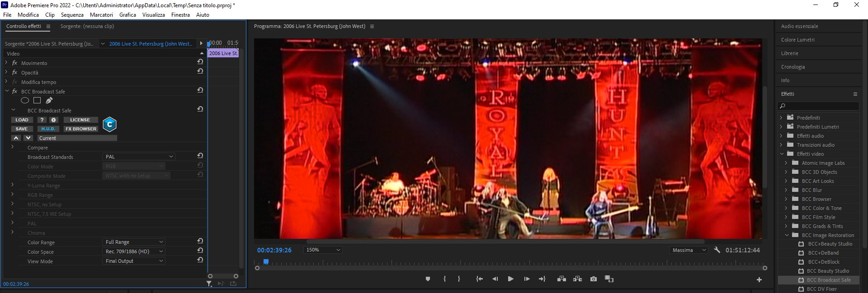The image size is (868, 293).
Task: Open the comparison view icon
Action: pos(609,279)
